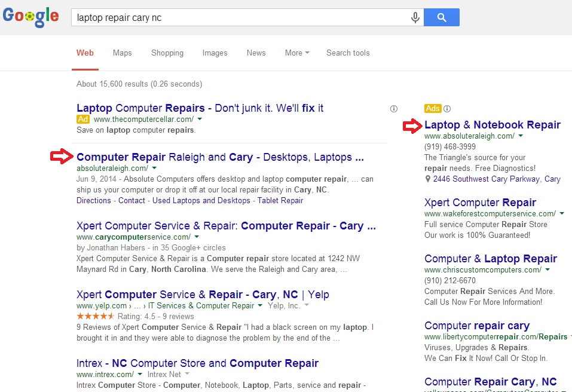
Task: Select the Web tab
Action: (x=85, y=53)
